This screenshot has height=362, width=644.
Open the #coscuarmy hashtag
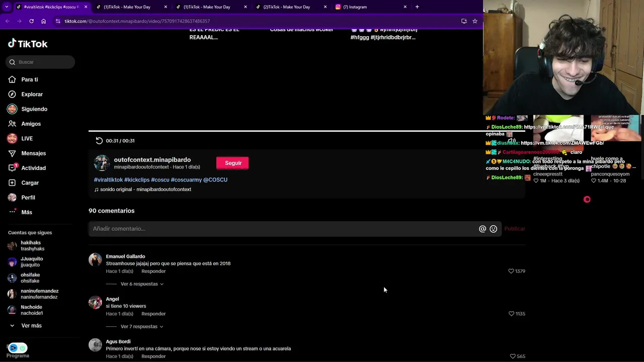[x=186, y=180]
